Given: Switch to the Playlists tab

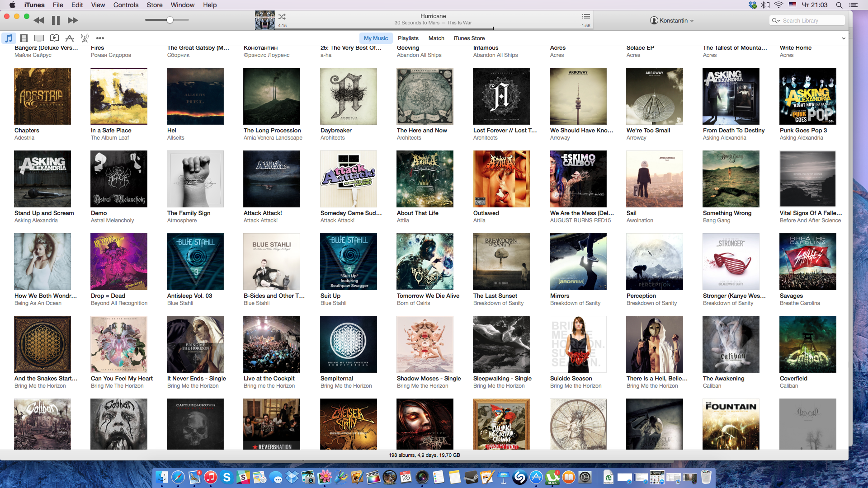Looking at the screenshot, I should tap(408, 38).
